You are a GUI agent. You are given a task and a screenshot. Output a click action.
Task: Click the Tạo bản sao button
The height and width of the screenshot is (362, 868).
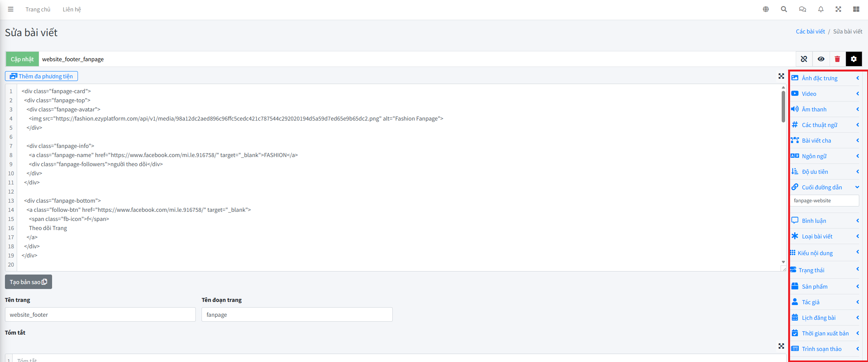point(29,282)
